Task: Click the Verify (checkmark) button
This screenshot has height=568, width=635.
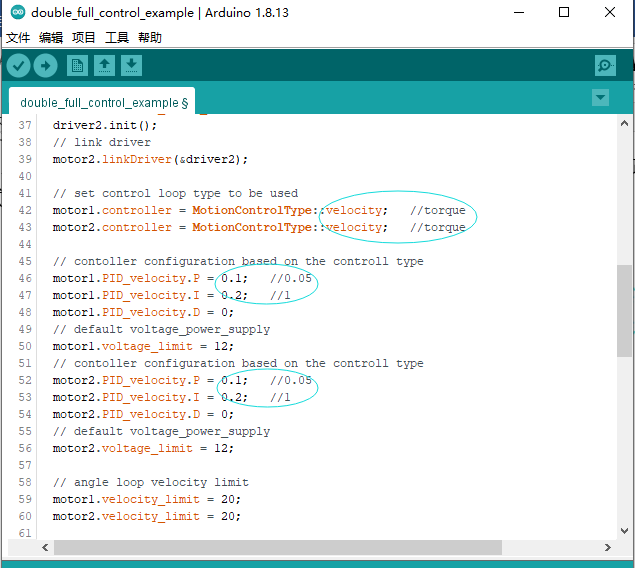Action: pyautogui.click(x=19, y=66)
